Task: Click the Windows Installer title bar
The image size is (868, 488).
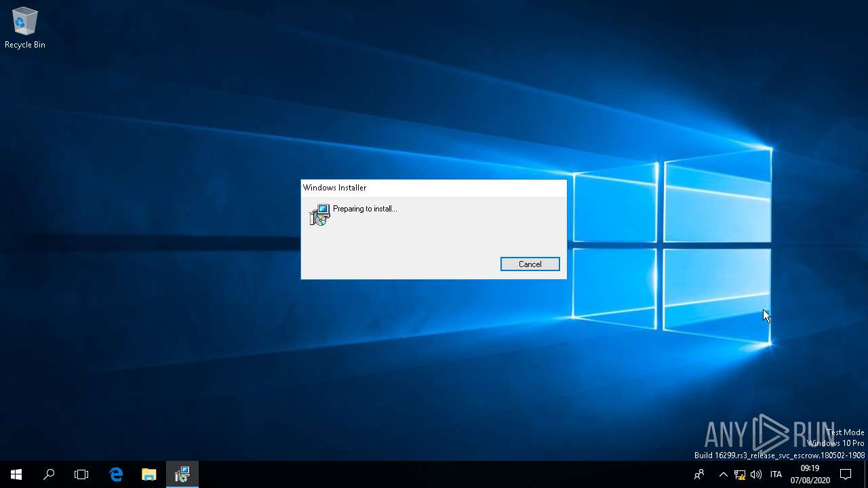Action: pos(433,188)
